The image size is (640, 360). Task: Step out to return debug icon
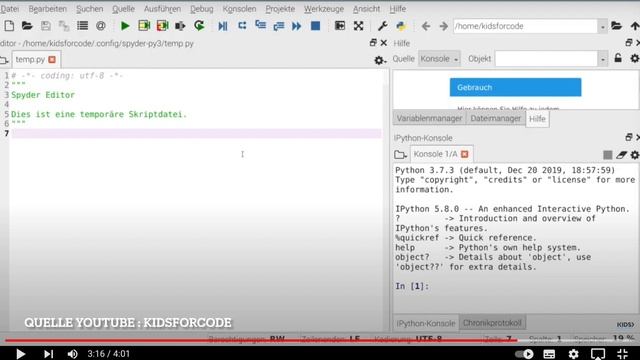[x=279, y=26]
